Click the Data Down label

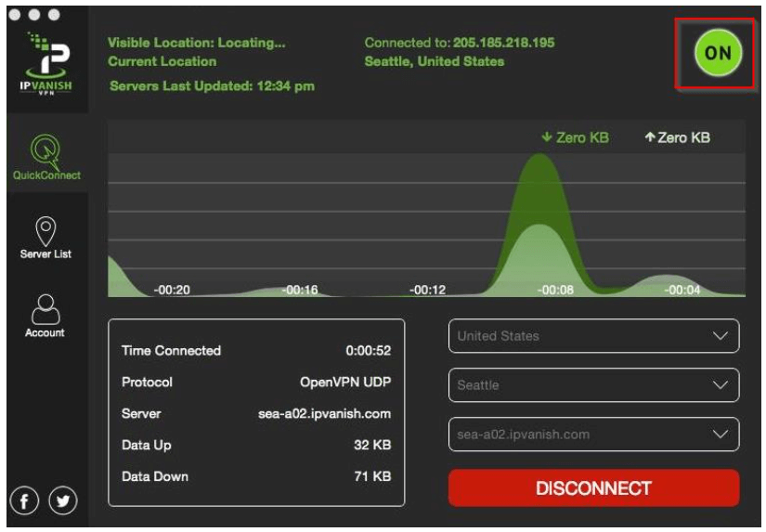coord(155,476)
